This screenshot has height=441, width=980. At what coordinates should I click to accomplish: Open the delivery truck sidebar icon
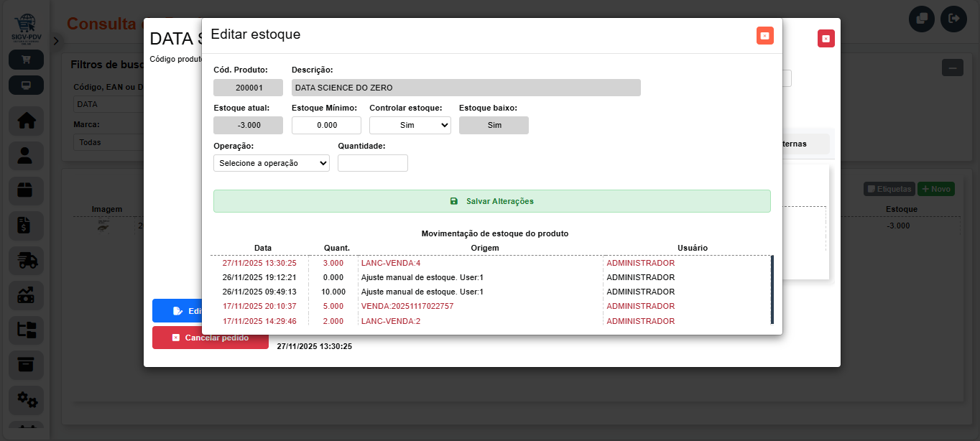[x=26, y=261]
